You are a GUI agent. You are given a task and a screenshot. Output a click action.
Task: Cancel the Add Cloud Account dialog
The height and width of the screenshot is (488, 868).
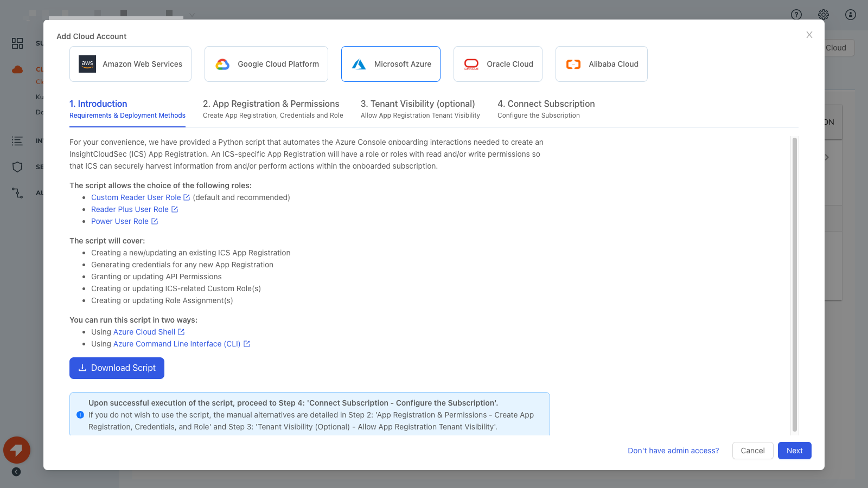click(753, 451)
